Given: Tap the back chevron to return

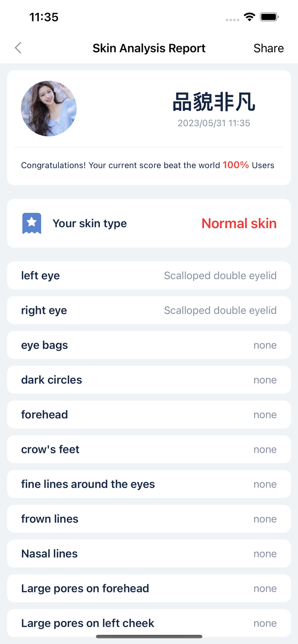Looking at the screenshot, I should [x=18, y=48].
